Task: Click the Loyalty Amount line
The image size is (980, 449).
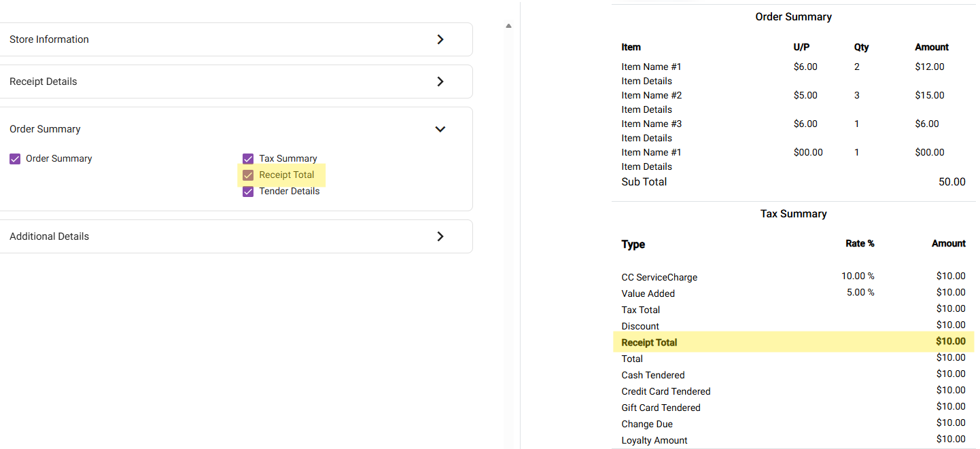Action: (654, 440)
